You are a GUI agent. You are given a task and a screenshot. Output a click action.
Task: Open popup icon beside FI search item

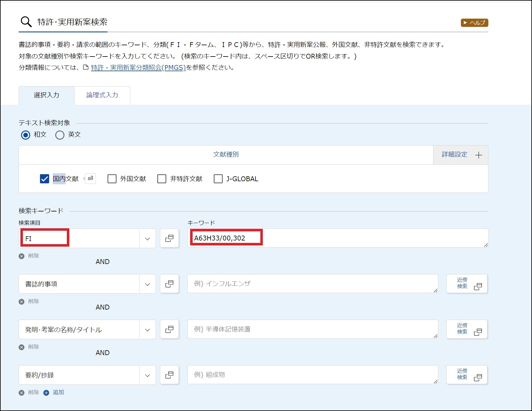(169, 238)
